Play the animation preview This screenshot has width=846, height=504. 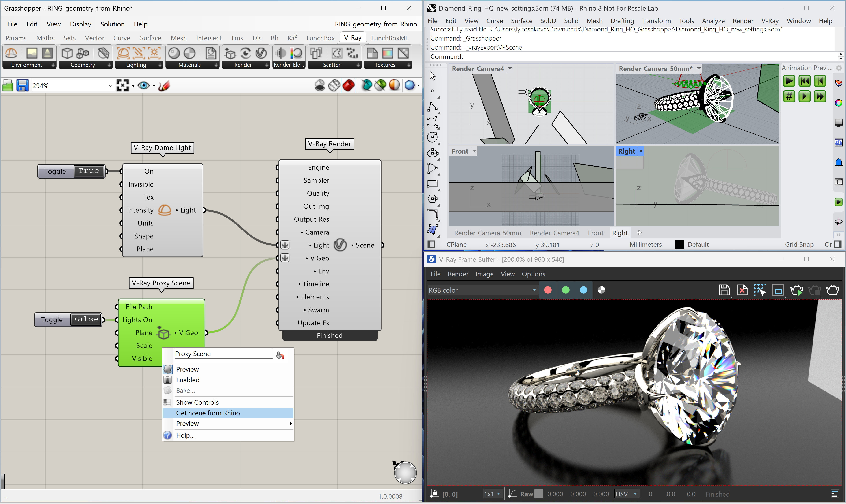tap(789, 81)
